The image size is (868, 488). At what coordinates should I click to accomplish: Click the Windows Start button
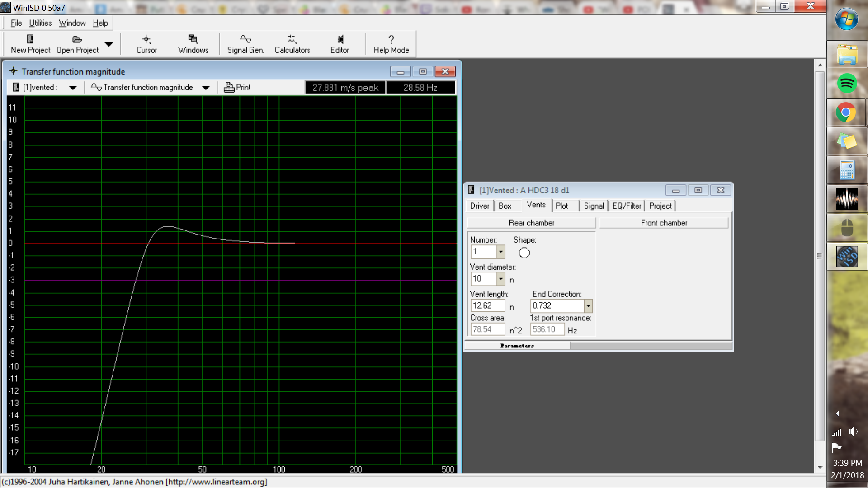(847, 20)
